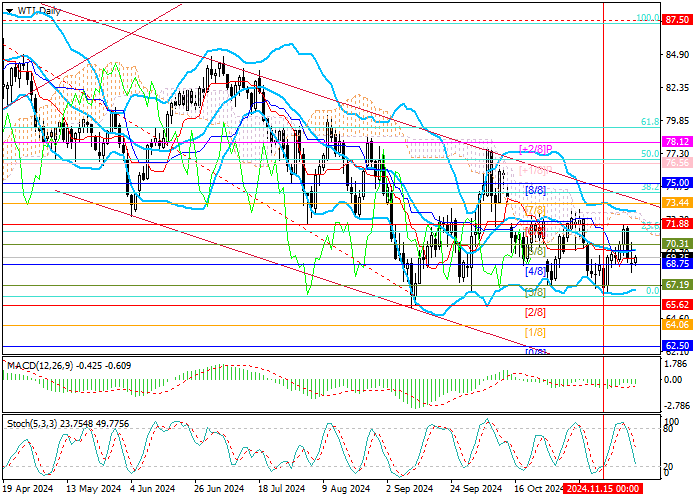The image size is (700, 500).
Task: Click the magenta 78.12 price label
Action: coord(677,142)
